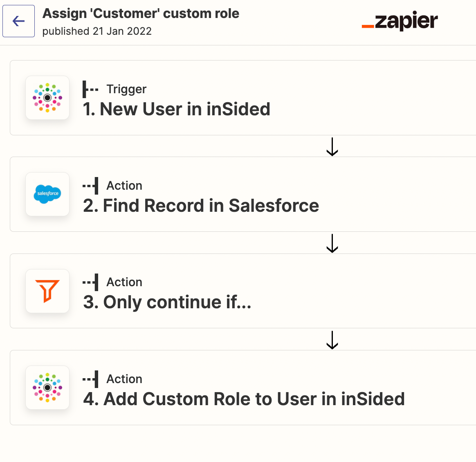Open Add Custom Role to User step
The width and height of the screenshot is (476, 462).
pyautogui.click(x=243, y=388)
